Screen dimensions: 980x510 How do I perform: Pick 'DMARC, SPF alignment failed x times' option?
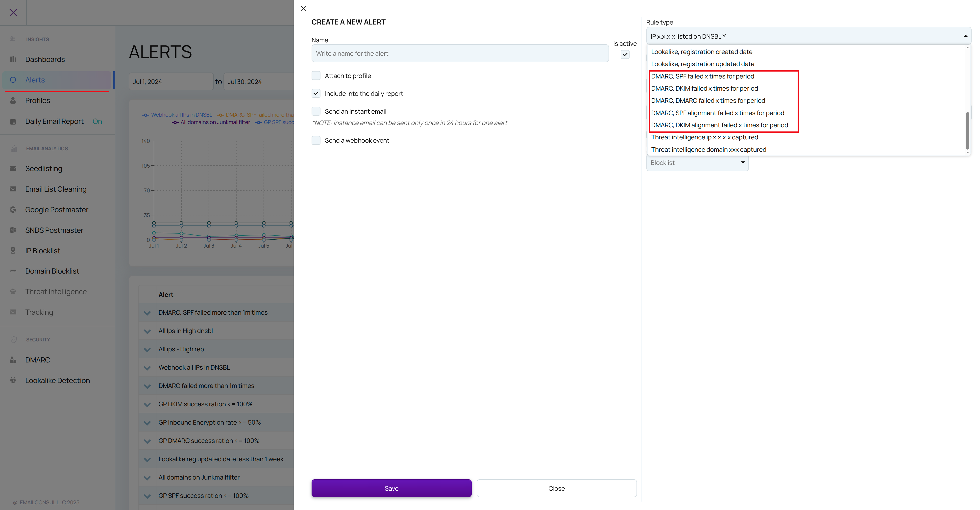[717, 113]
